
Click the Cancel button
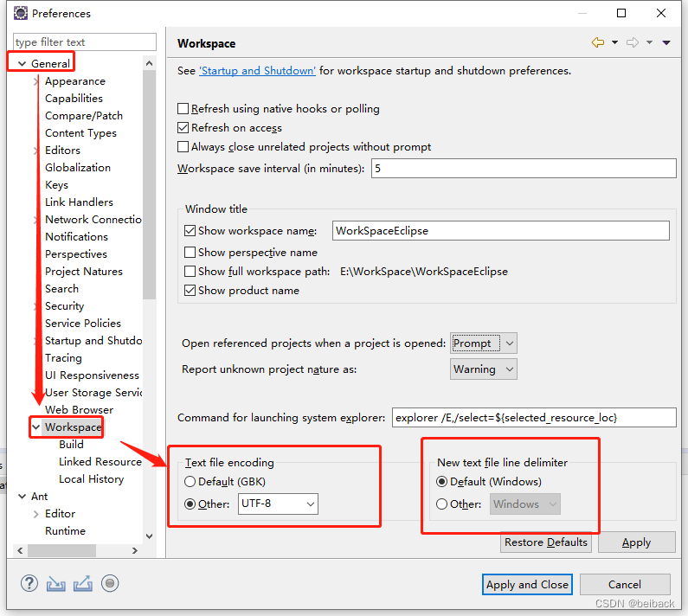pos(625,584)
